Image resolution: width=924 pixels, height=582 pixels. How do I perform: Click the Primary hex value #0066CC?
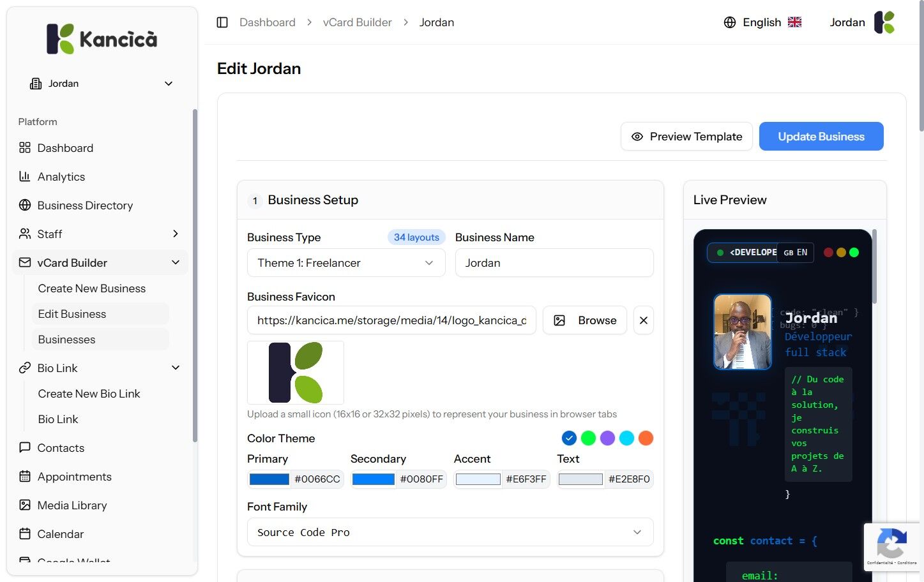click(x=317, y=479)
